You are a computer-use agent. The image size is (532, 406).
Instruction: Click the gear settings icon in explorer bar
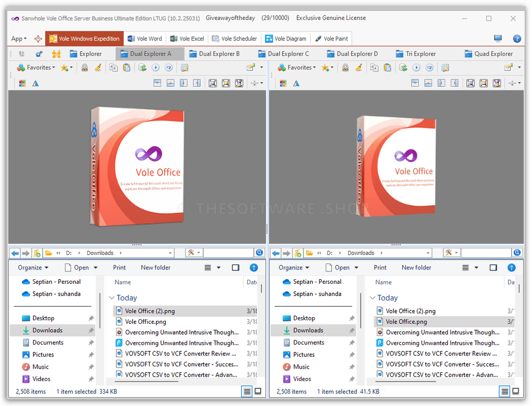[38, 54]
